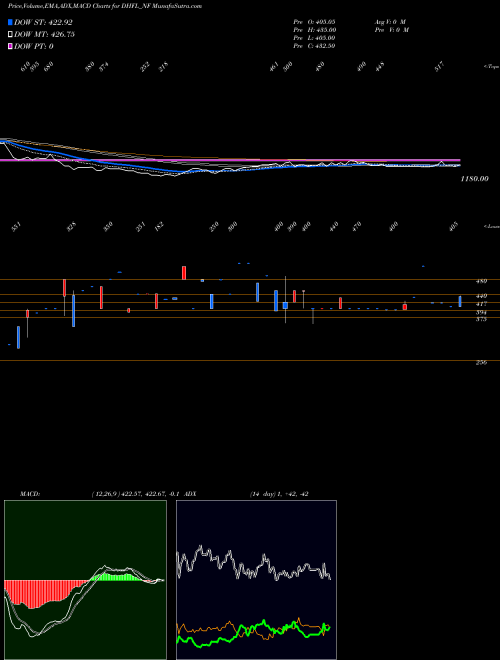Screen dimensions: 500x660
Task: Click the MACD (12,26,9) parameter values text
Action: 136,493
